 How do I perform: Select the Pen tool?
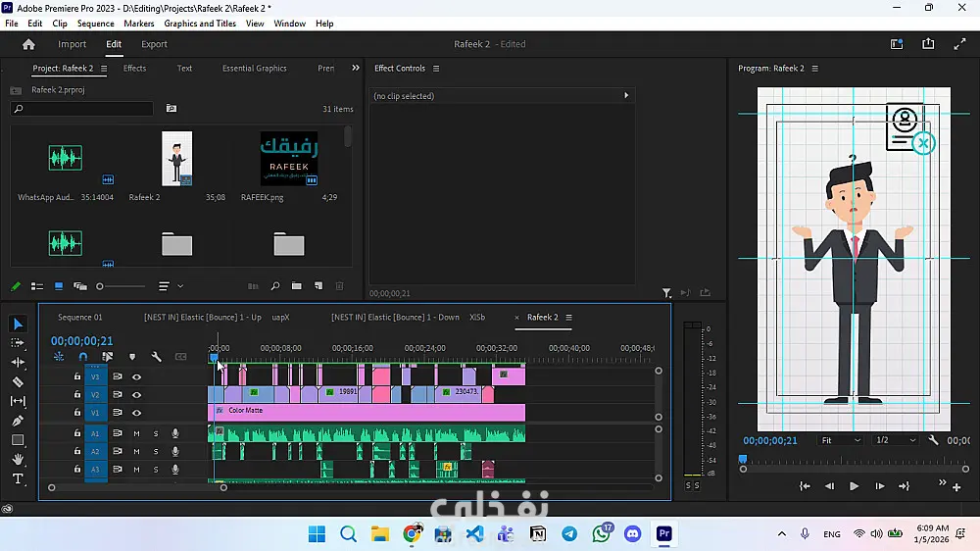click(x=18, y=421)
